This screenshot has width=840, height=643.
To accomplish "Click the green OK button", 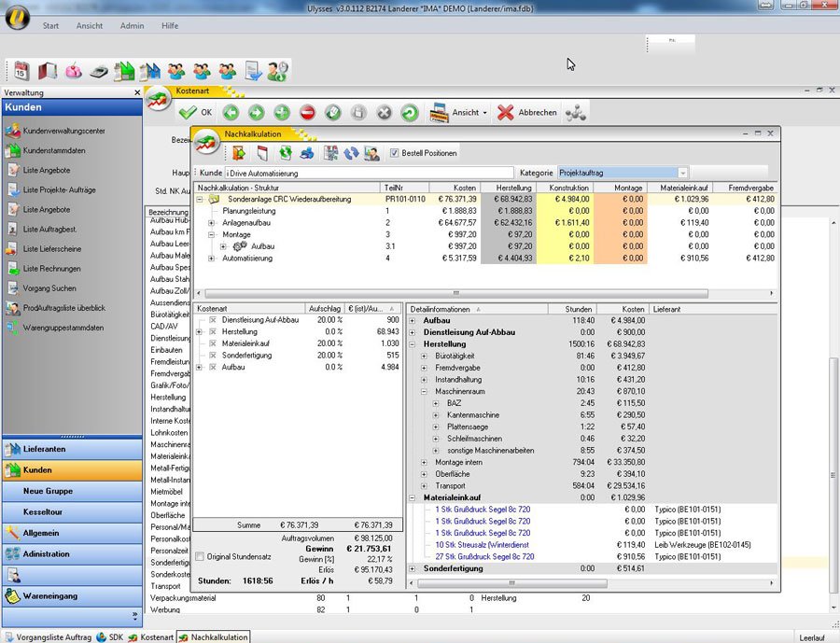I will point(196,113).
